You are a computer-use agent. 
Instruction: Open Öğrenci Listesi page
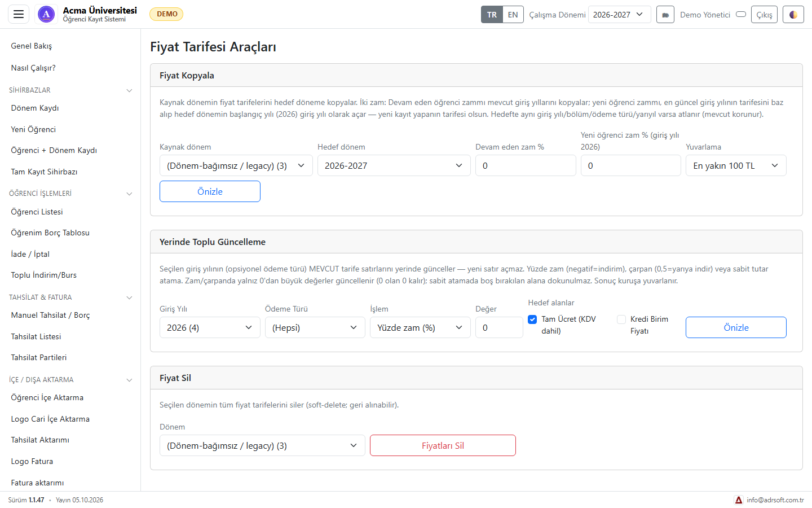pos(37,212)
